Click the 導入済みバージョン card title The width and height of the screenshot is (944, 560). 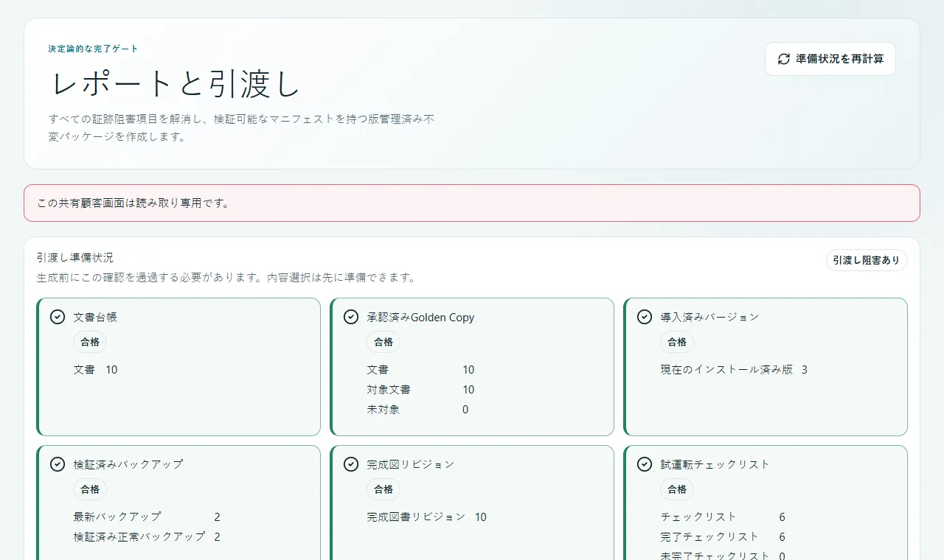[709, 318]
